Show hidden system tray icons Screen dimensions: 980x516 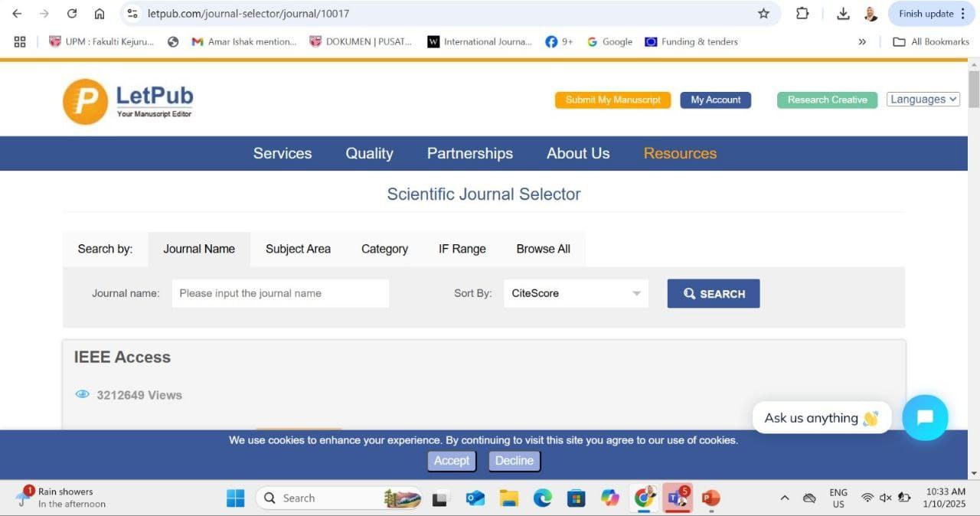(784, 498)
